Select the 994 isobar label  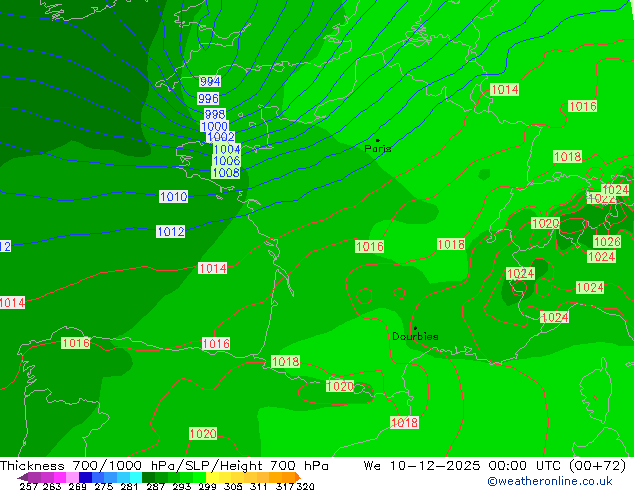(x=210, y=81)
